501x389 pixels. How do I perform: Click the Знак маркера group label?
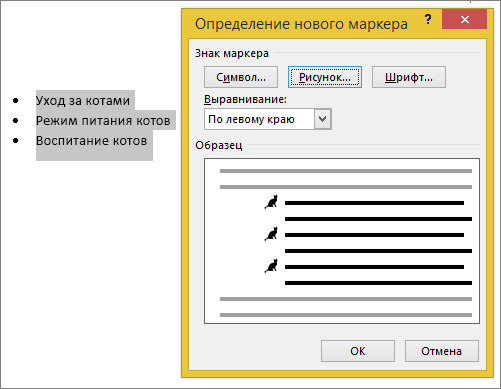point(232,53)
